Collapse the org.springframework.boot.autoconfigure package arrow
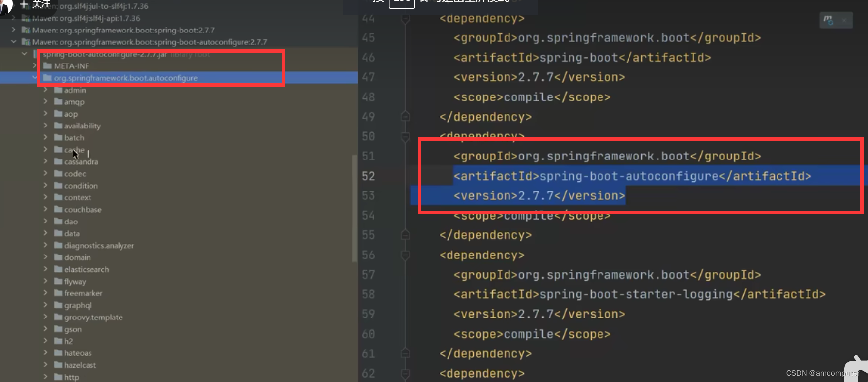The image size is (868, 382). [35, 78]
